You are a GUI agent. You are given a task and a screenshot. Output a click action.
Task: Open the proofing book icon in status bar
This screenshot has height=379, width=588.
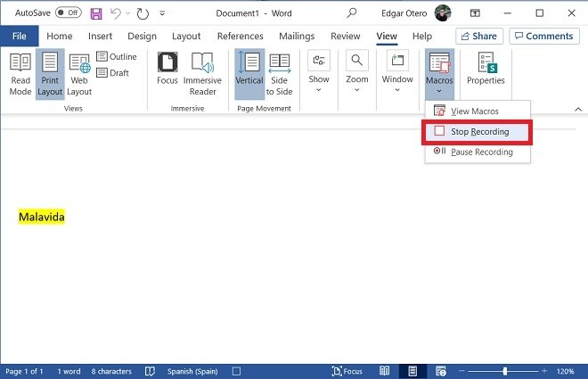(x=150, y=372)
